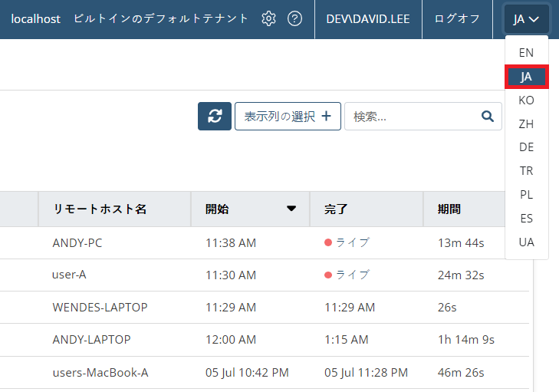
Task: Open the settings gear icon
Action: (268, 19)
